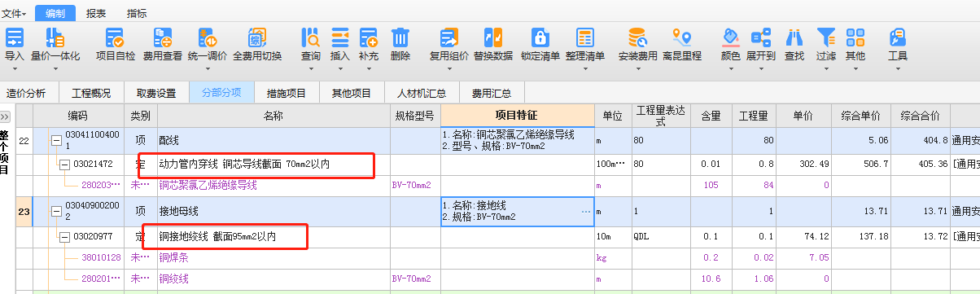Select cell 动力管内穿线 铜芯导线截面 70mm2以内
Image resolution: width=980 pixels, height=294 pixels.
[x=273, y=165]
